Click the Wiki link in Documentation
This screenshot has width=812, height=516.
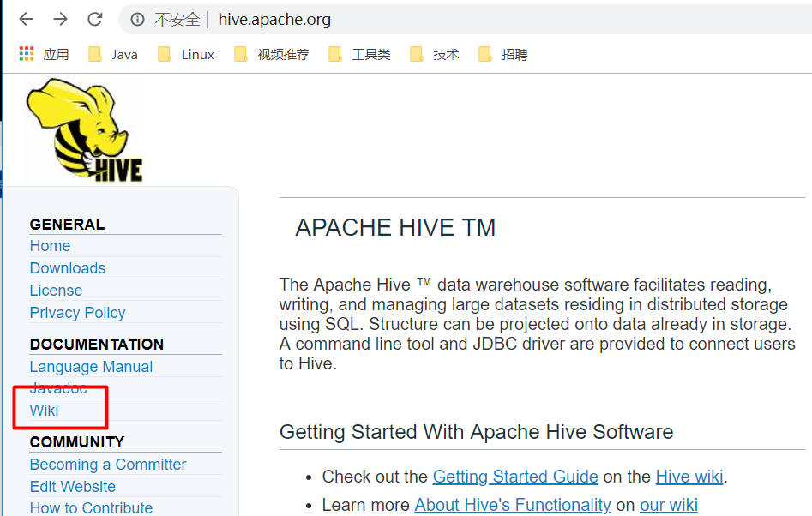click(x=44, y=411)
